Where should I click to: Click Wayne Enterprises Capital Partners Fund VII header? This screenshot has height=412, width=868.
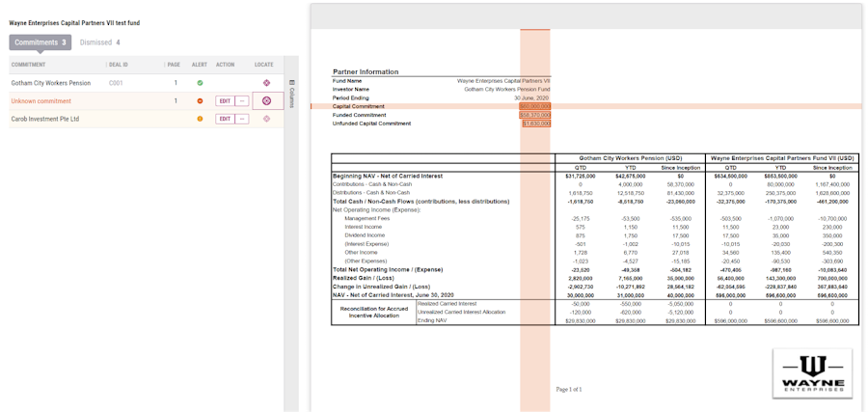(x=782, y=158)
